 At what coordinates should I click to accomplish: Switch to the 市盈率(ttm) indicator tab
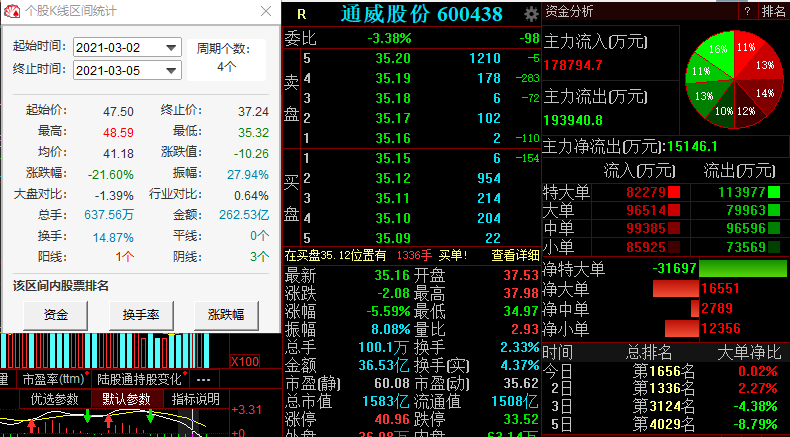53,379
